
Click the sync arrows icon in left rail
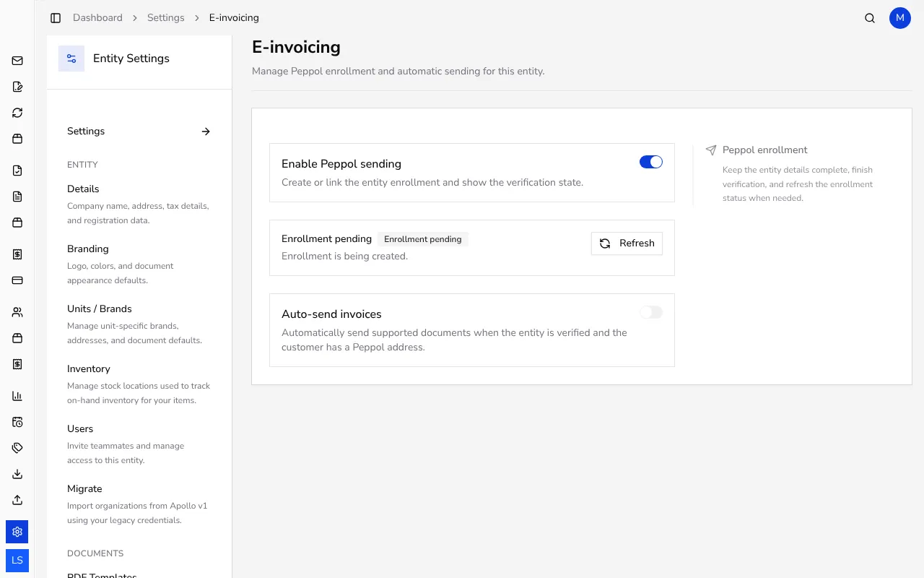point(17,113)
